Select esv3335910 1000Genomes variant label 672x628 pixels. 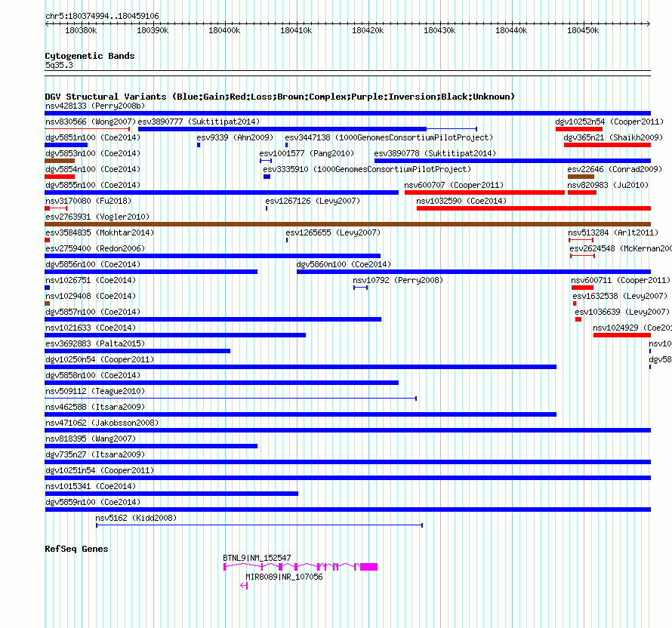coord(367,169)
